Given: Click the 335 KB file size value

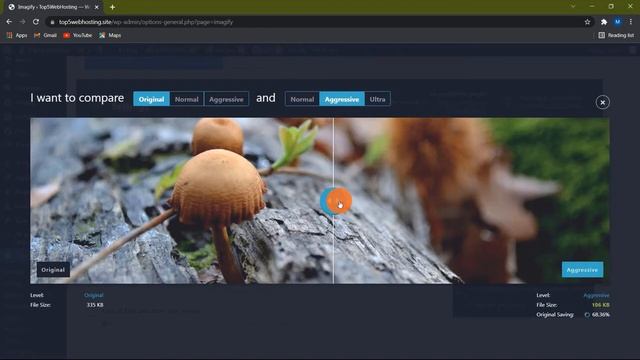Looking at the screenshot, I should click(x=95, y=305).
